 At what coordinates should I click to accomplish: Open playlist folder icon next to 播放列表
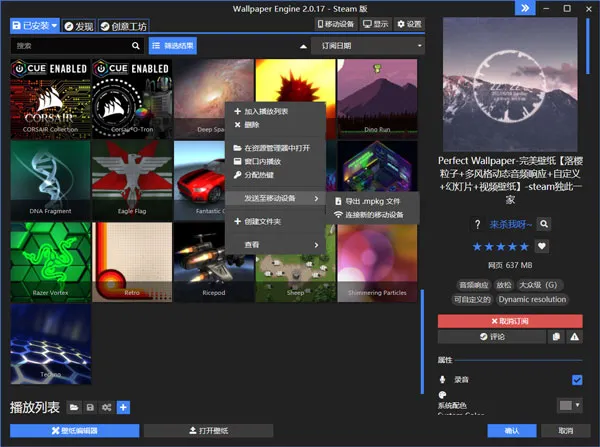pyautogui.click(x=73, y=407)
